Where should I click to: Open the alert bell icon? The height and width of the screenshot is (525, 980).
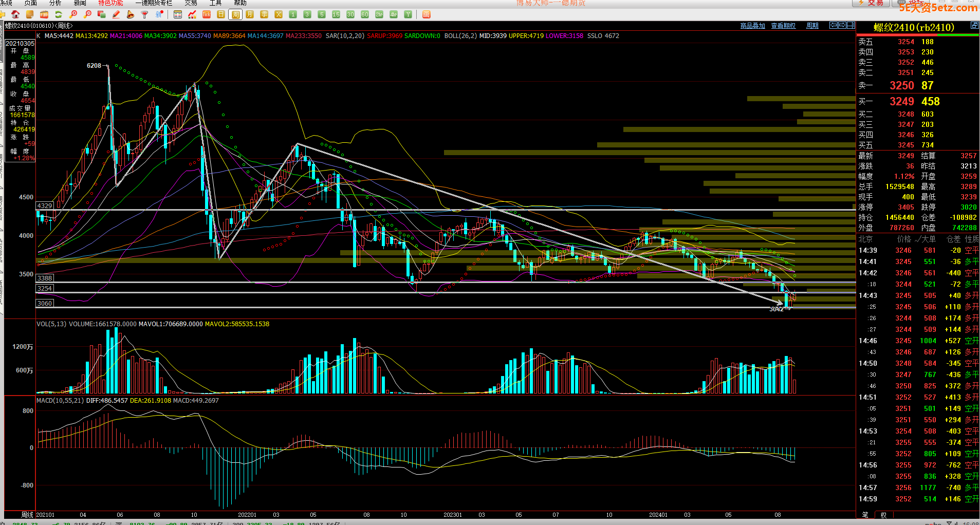(x=131, y=14)
